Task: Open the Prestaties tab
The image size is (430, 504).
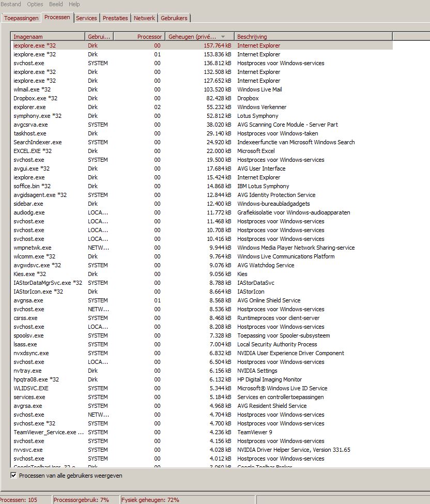Action: (115, 18)
